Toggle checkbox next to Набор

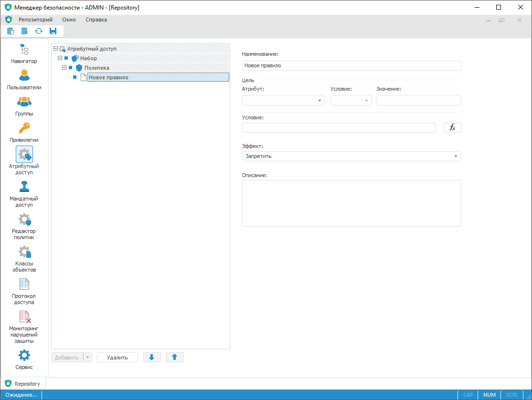coord(66,58)
